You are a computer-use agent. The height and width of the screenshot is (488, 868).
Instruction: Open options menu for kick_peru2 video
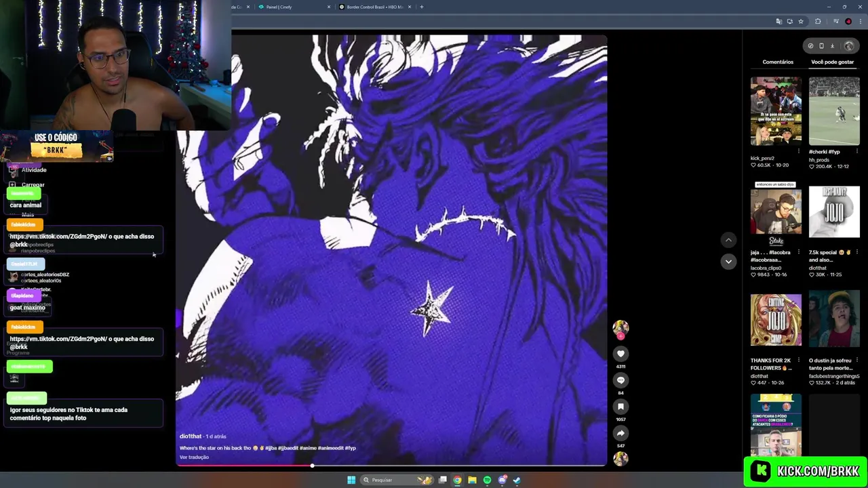pos(799,151)
